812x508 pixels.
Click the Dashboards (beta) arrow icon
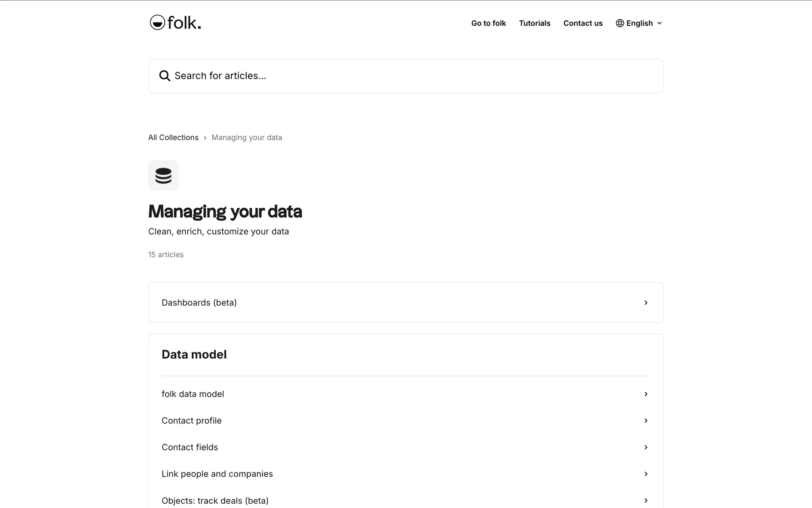pyautogui.click(x=646, y=303)
